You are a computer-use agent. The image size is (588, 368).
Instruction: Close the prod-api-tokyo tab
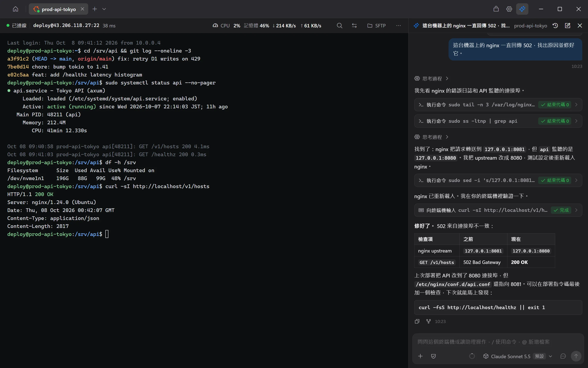[x=82, y=9]
